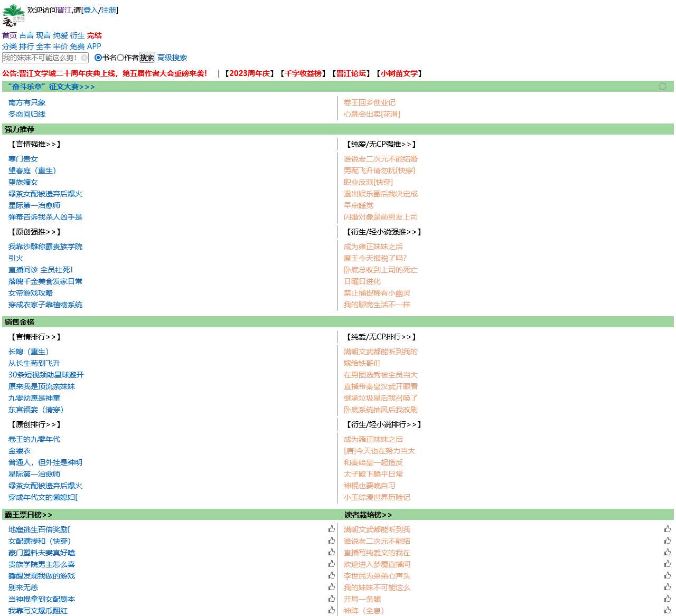
Task: Thumbs-up the book 别来无恙
Action: [332, 587]
